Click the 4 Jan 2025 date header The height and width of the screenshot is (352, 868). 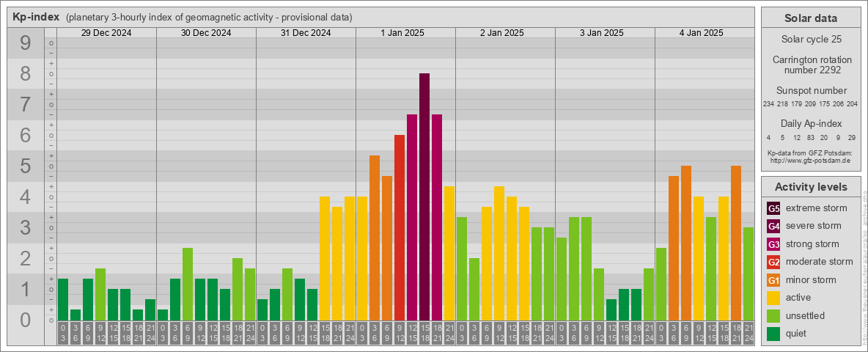point(702,33)
